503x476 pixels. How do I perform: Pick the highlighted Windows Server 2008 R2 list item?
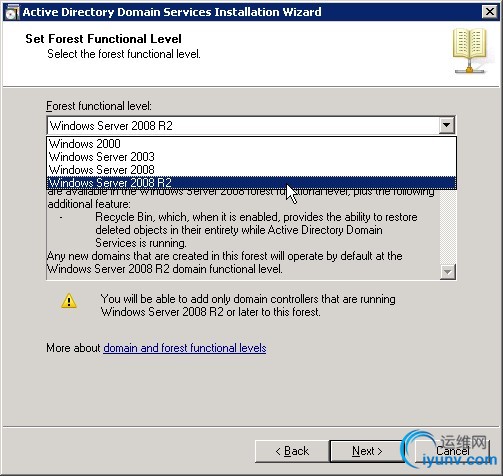pyautogui.click(x=251, y=183)
